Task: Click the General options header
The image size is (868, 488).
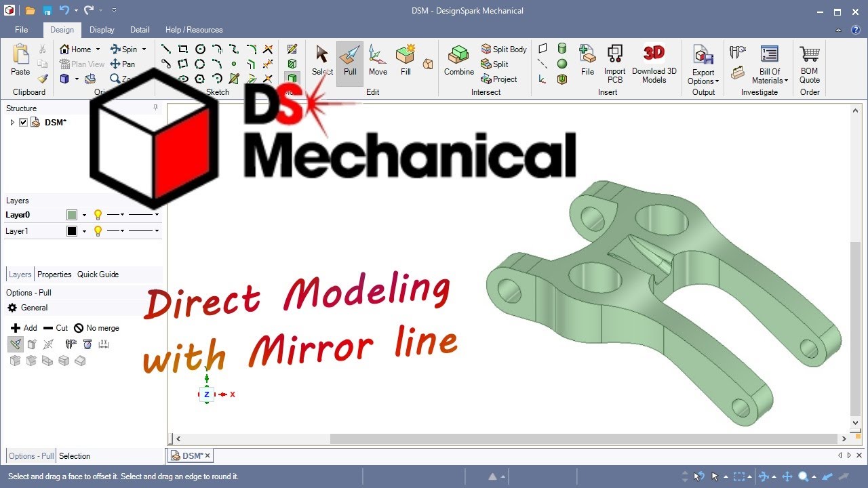Action: click(28, 308)
